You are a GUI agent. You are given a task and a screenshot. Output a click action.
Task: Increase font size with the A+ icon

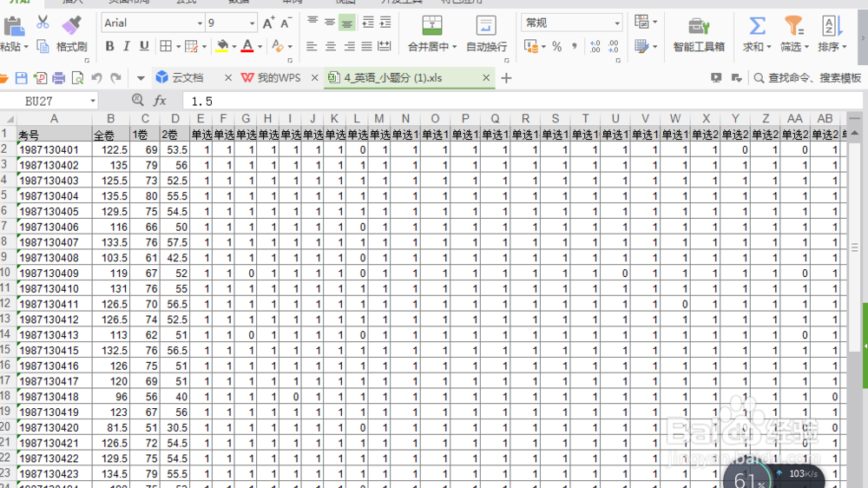point(268,23)
